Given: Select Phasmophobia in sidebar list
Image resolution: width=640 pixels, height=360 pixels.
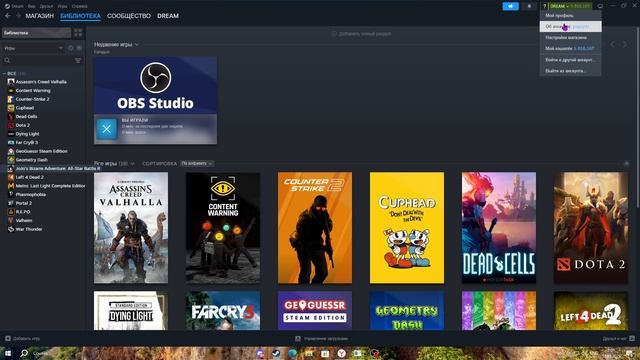Looking at the screenshot, I should (x=31, y=195).
